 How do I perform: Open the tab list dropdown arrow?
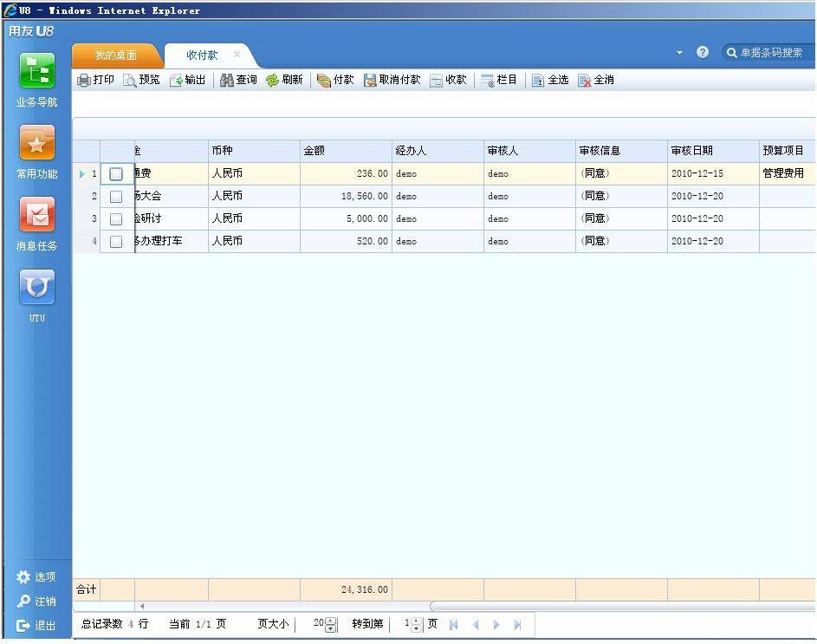coord(679,53)
